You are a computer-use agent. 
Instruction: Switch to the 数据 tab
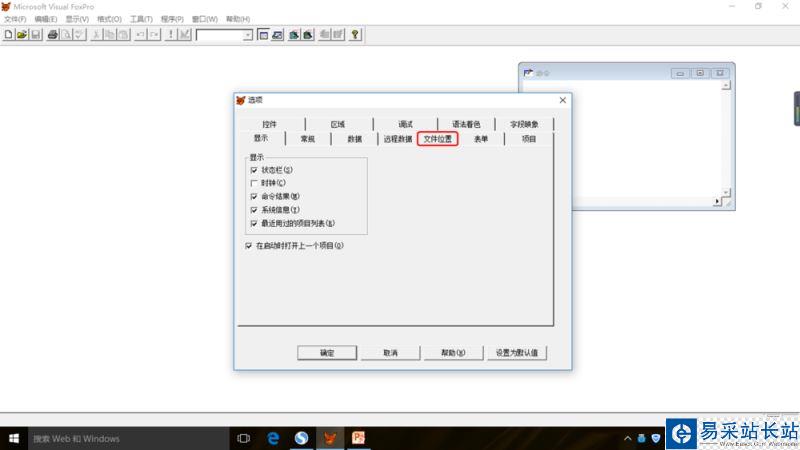[x=355, y=139]
